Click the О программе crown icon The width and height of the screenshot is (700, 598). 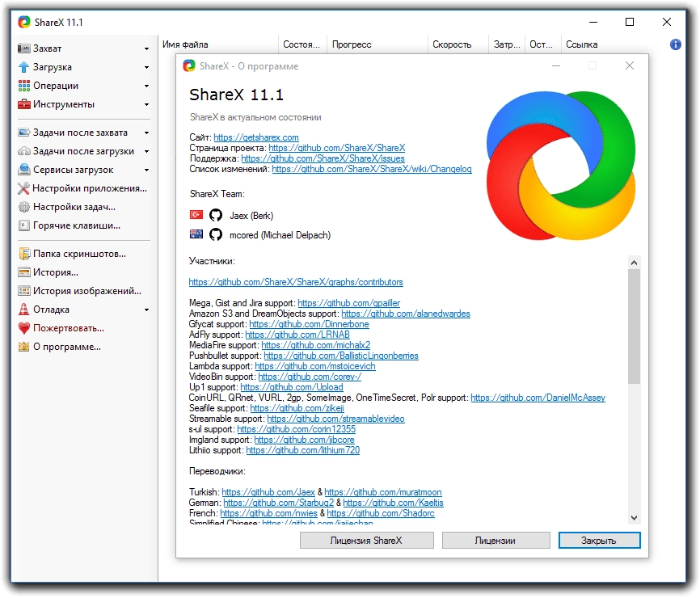[x=23, y=347]
